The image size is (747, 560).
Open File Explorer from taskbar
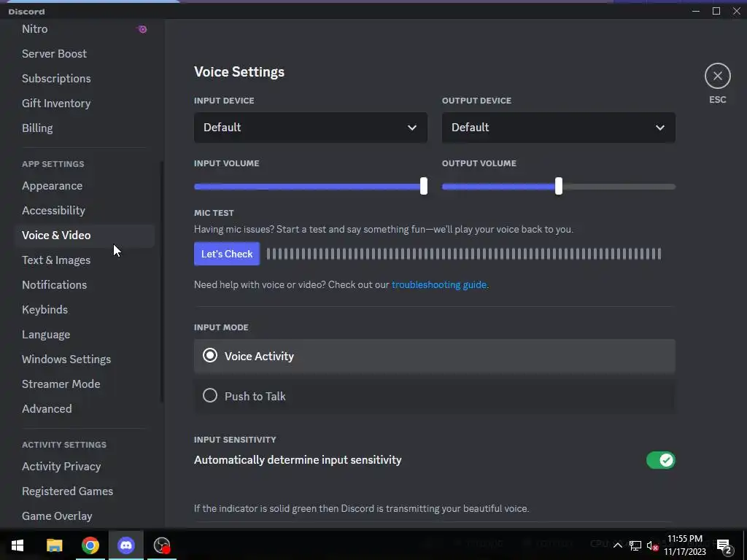[54, 545]
